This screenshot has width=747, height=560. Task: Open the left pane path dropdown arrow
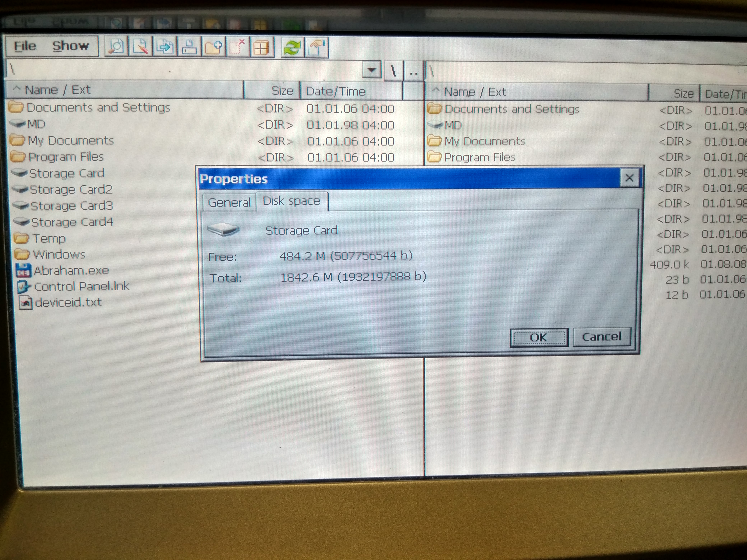click(x=372, y=70)
